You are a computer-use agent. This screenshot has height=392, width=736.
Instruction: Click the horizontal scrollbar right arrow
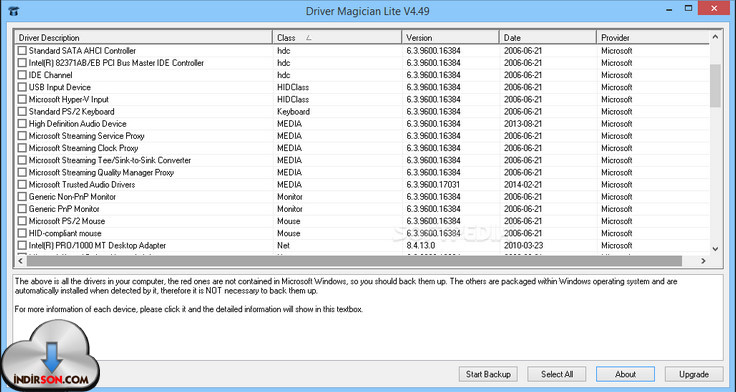703,261
